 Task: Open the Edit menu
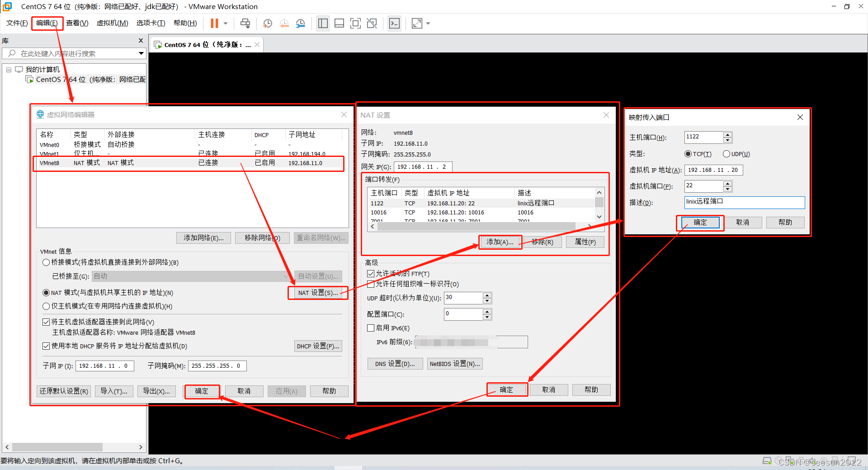click(47, 23)
